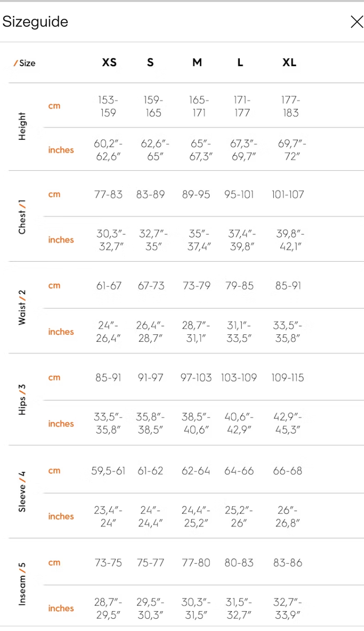The height and width of the screenshot is (631, 364).
Task: Click the 103-109 hips cm value
Action: point(239,378)
